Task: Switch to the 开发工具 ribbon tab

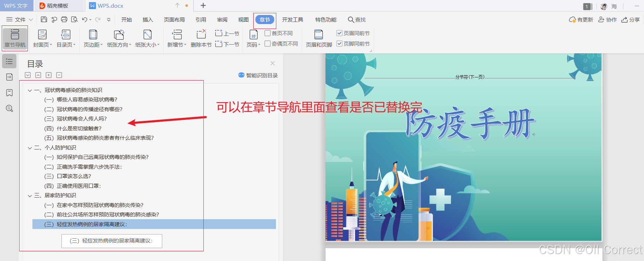Action: pos(293,20)
